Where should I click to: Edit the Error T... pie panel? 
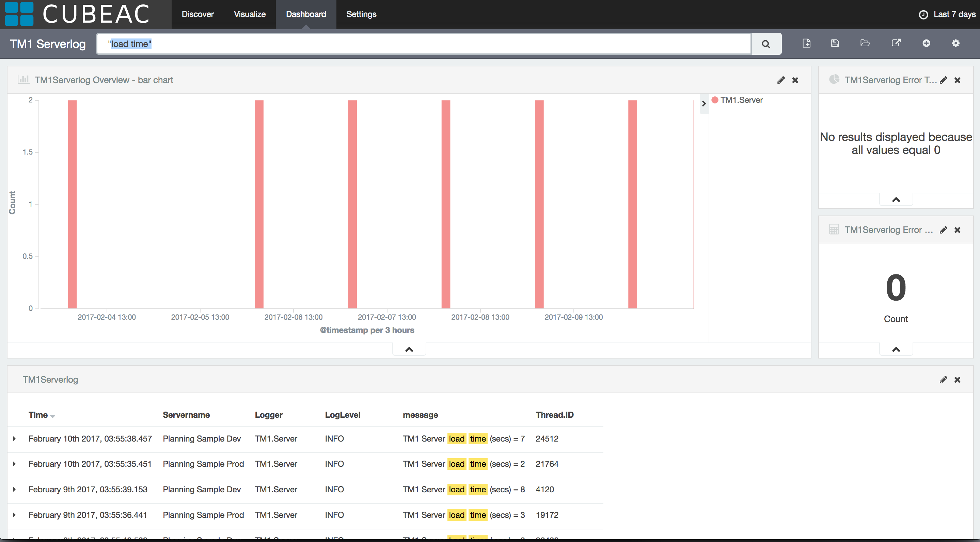pos(943,80)
